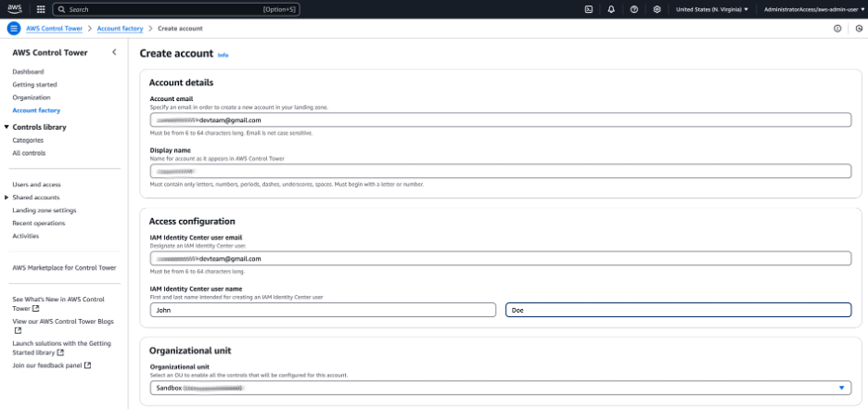Click the Display name input field
This screenshot has height=410, width=868.
[501, 171]
